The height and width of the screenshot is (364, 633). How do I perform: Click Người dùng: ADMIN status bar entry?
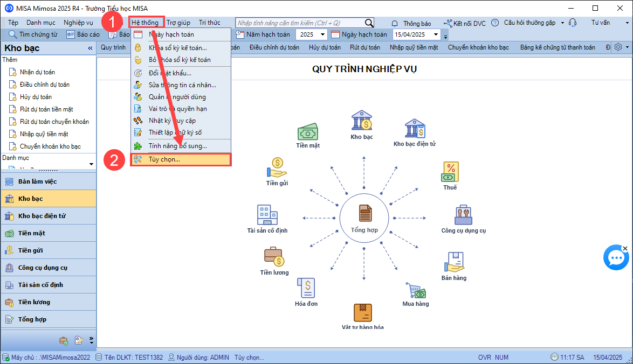pos(198,357)
